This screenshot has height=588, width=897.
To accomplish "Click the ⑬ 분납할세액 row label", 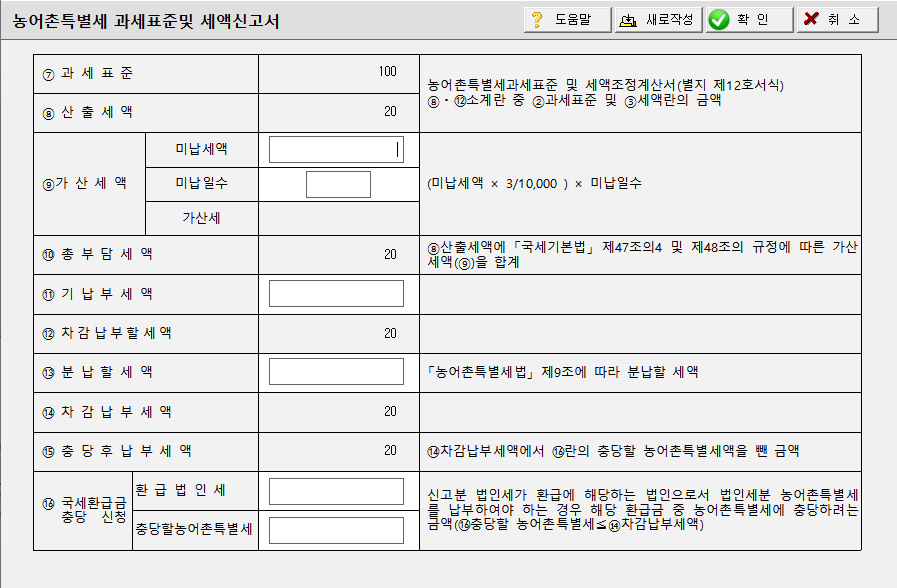I will pyautogui.click(x=97, y=372).
